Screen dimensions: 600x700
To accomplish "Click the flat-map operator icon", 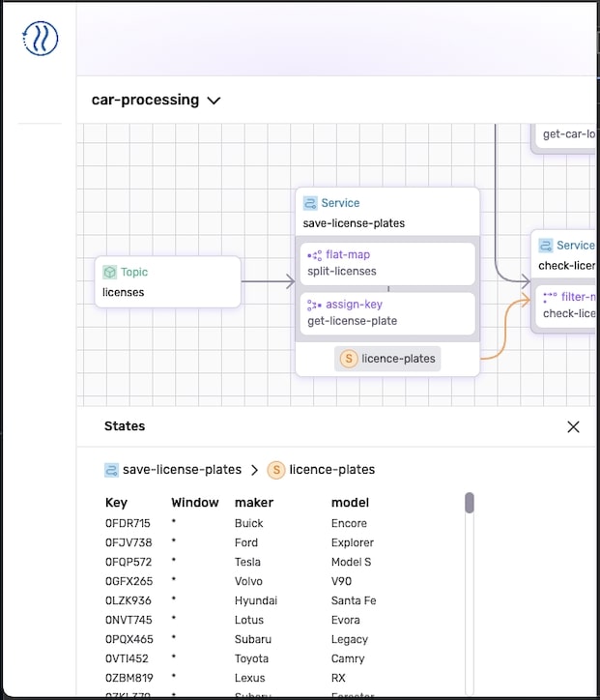I will [314, 255].
